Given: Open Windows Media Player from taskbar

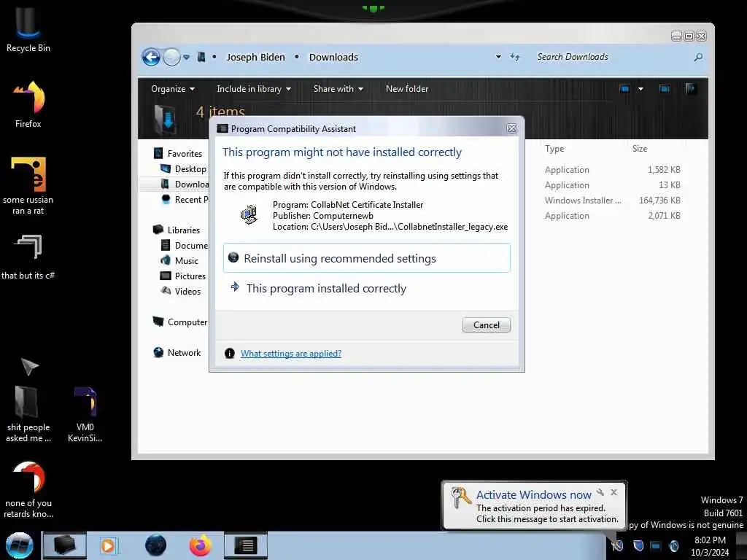Looking at the screenshot, I should click(108, 545).
